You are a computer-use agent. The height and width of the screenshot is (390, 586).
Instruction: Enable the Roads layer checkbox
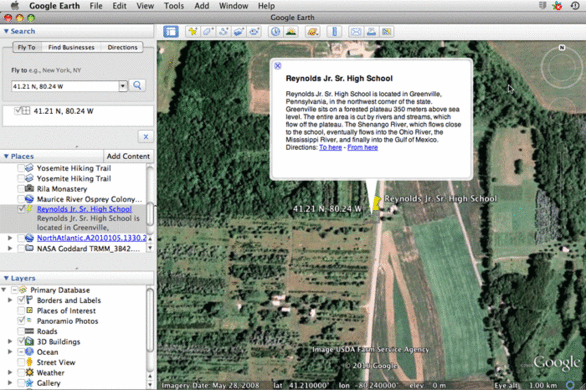(21, 331)
